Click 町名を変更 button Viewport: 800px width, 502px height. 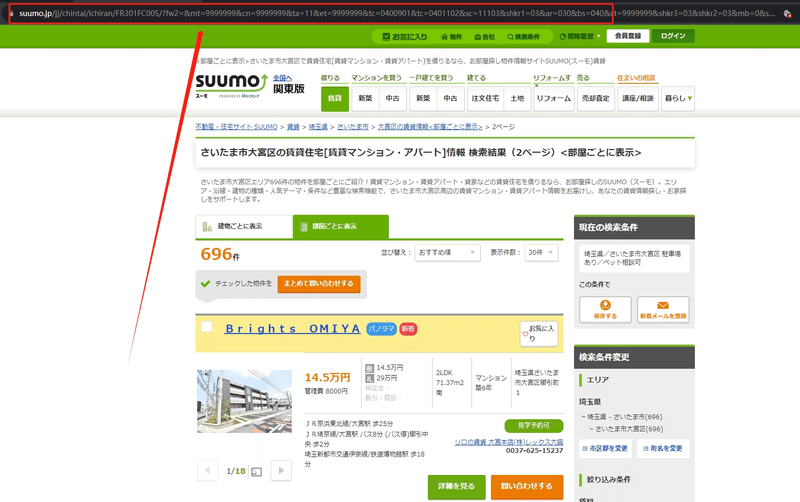pyautogui.click(x=663, y=448)
